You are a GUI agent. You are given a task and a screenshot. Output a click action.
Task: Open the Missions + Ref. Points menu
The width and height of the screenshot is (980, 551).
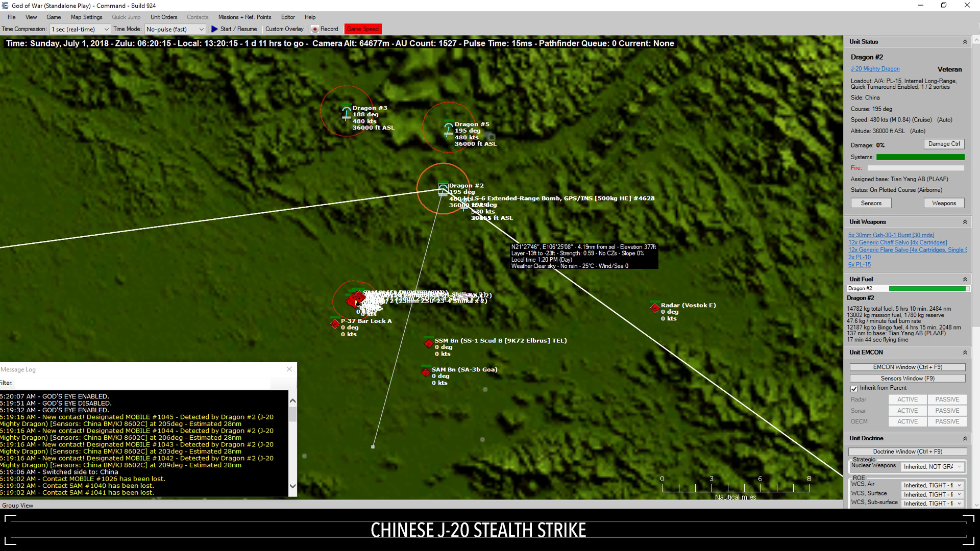click(x=245, y=17)
